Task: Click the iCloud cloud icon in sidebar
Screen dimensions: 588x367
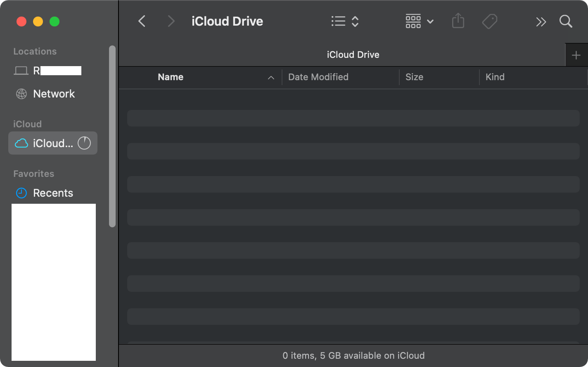Action: pos(21,143)
